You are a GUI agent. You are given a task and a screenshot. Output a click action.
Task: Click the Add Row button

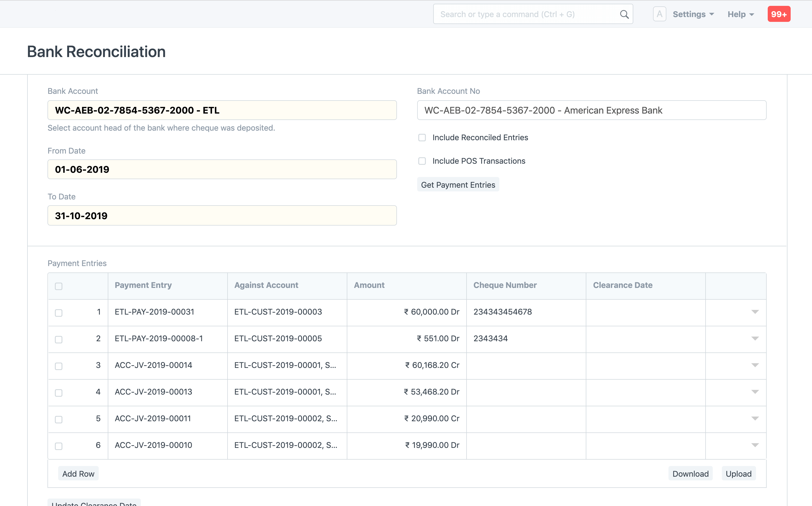78,473
